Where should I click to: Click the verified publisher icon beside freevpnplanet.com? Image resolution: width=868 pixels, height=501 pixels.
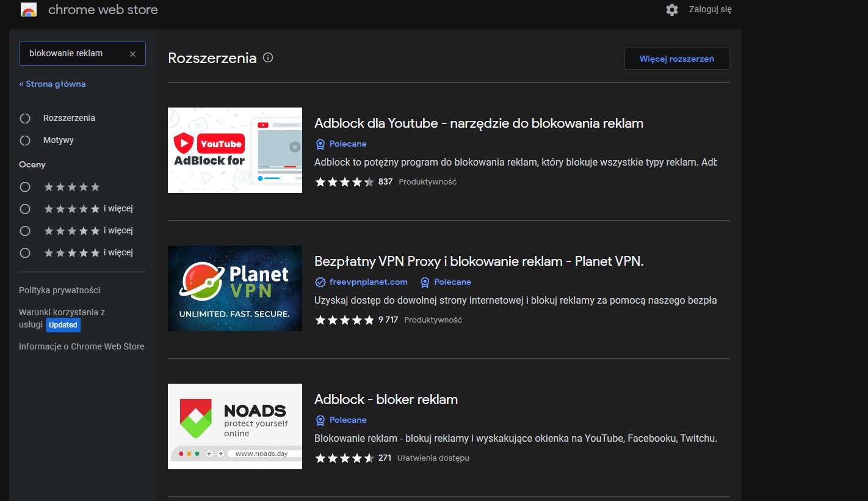pyautogui.click(x=320, y=282)
